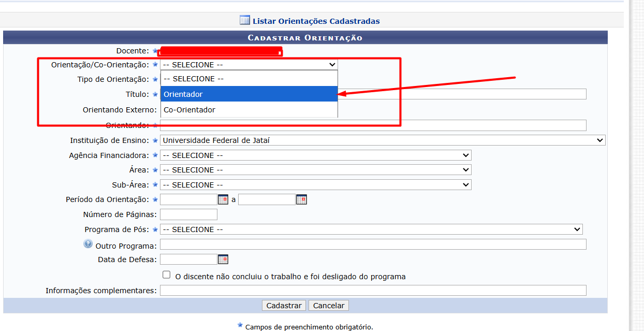Open the Instituição de Ensino dropdown
Viewport: 644px width, 331px height.
(383, 140)
